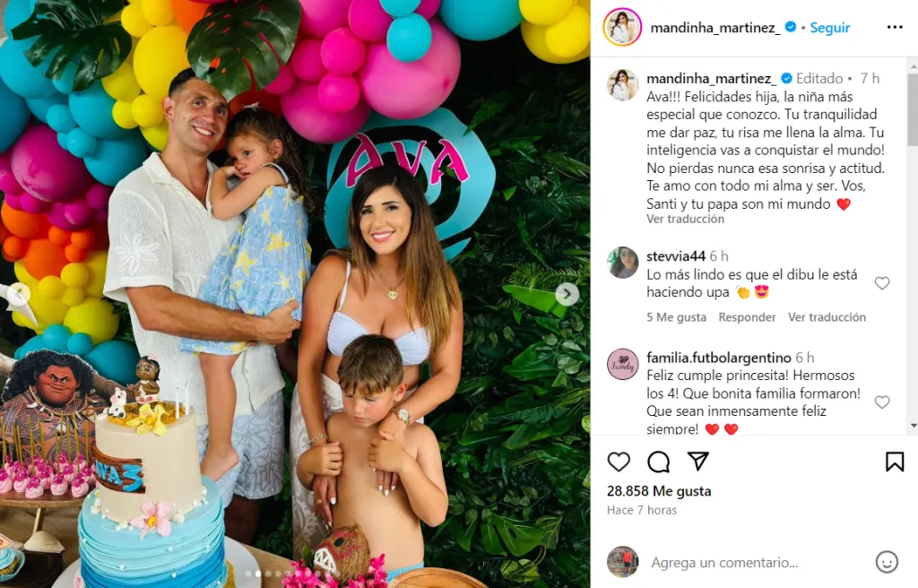Translate the caption with Ver traducción
Viewport: 918px width, 588px height.
685,219
